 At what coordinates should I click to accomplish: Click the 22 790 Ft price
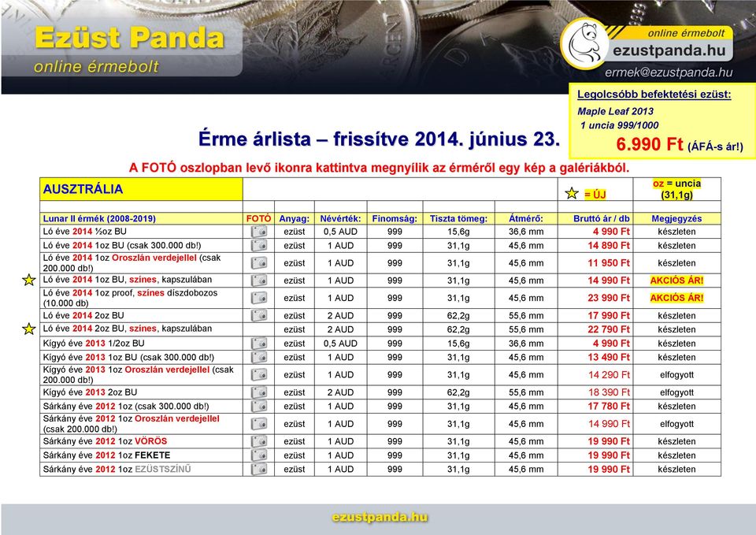[609, 329]
